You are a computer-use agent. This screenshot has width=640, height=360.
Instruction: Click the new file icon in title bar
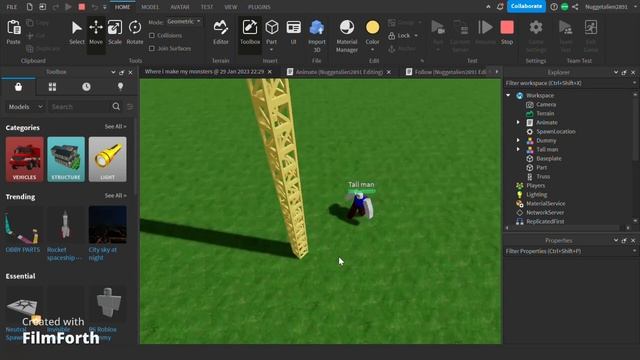tap(29, 7)
